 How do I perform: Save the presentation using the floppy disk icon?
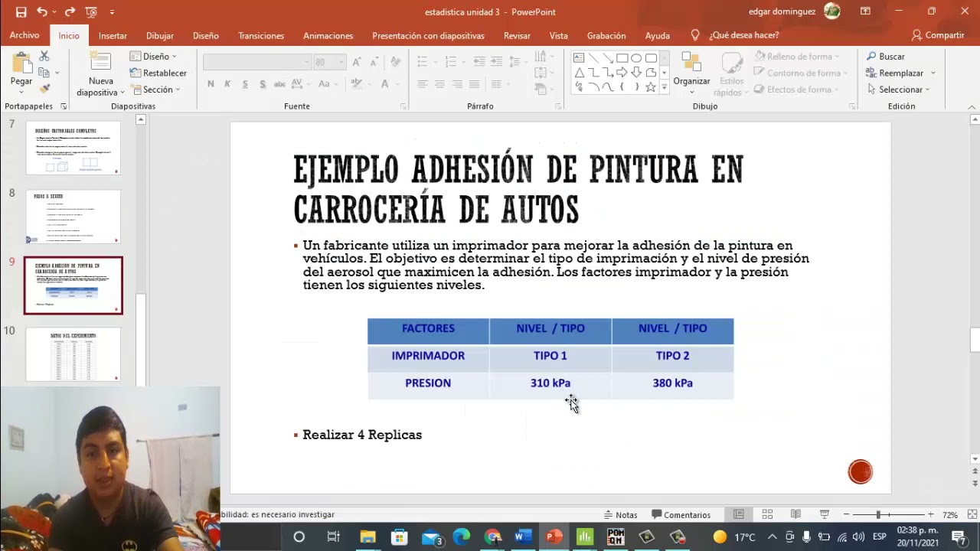pyautogui.click(x=21, y=11)
